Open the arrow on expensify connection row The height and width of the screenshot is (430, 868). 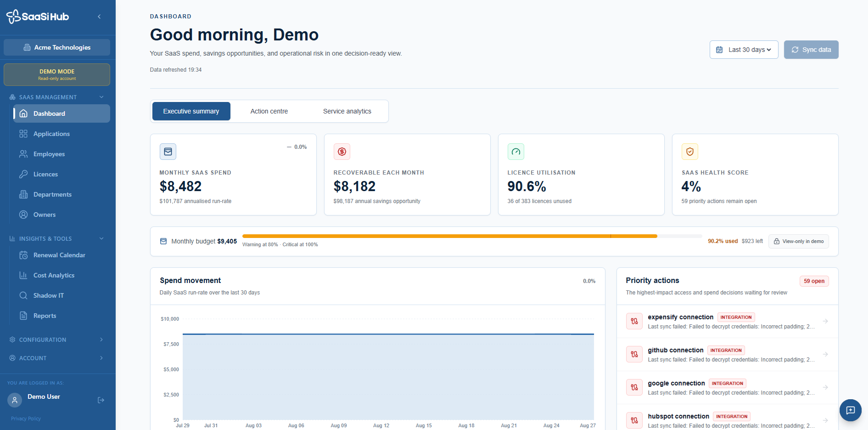click(825, 321)
